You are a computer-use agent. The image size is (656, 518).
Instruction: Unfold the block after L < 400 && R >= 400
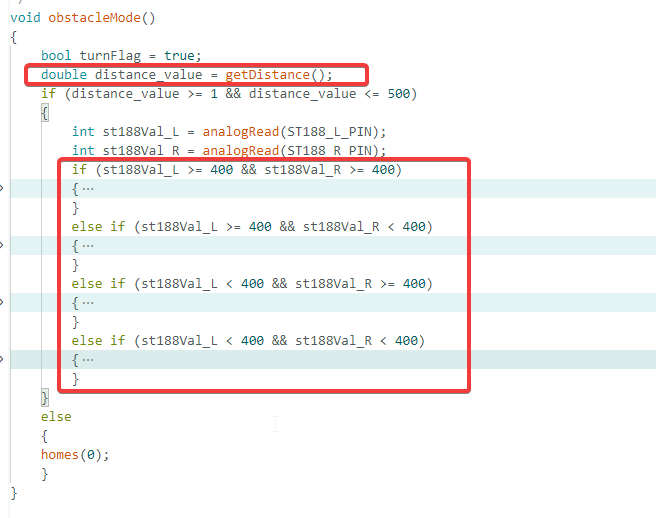2,302
